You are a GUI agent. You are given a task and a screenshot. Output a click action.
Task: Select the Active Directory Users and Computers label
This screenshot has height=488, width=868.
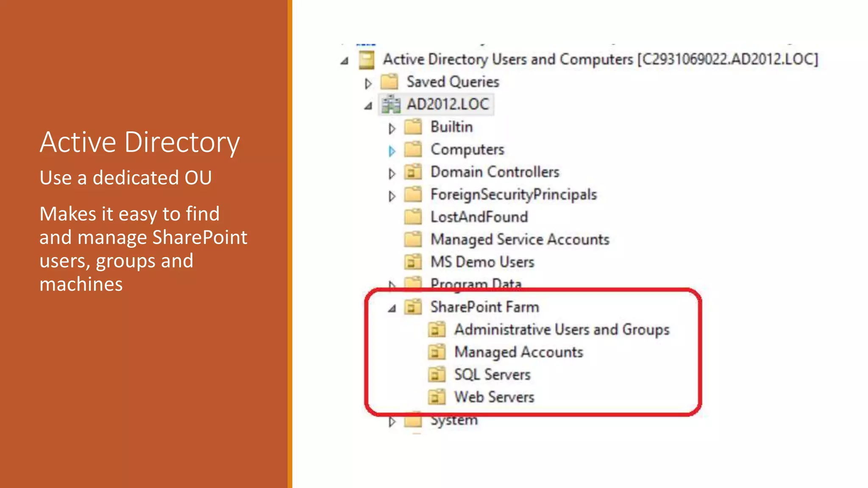pyautogui.click(x=601, y=59)
